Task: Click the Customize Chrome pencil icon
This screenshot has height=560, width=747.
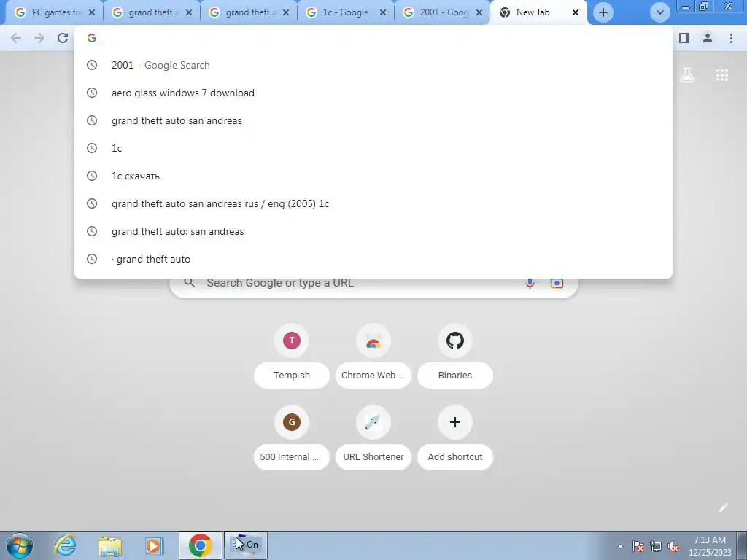Action: pyautogui.click(x=723, y=507)
